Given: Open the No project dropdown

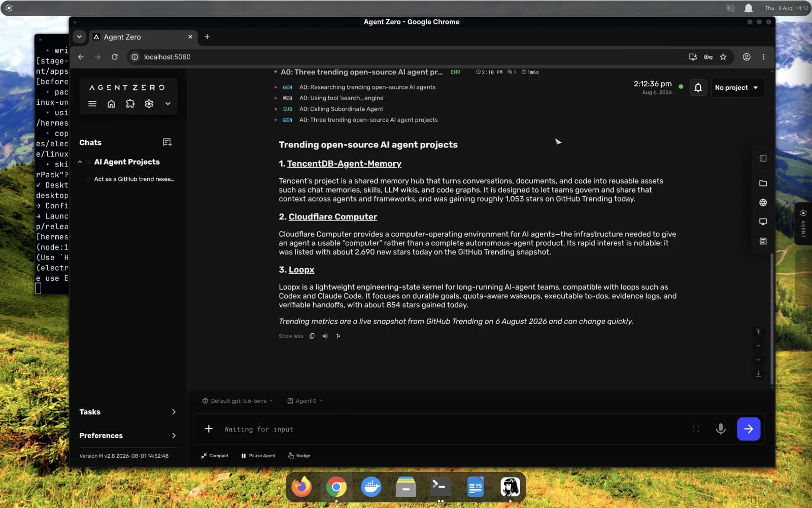Looking at the screenshot, I should pos(737,87).
